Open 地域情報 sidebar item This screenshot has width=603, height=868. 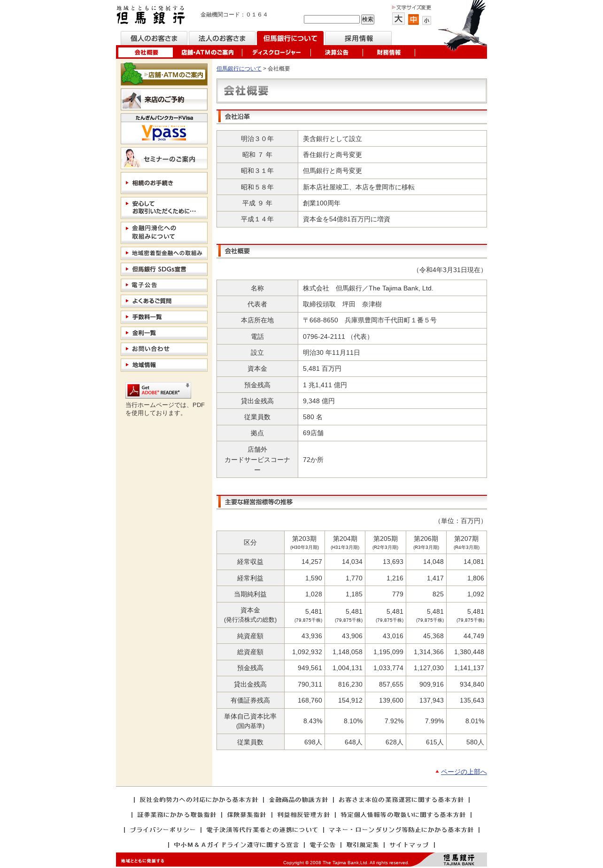(164, 365)
